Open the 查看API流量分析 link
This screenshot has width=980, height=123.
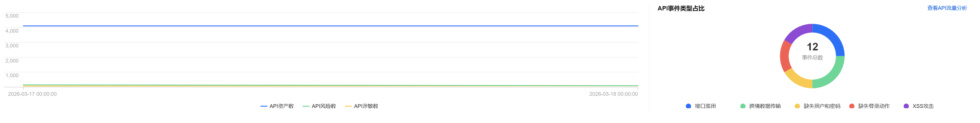tap(947, 8)
